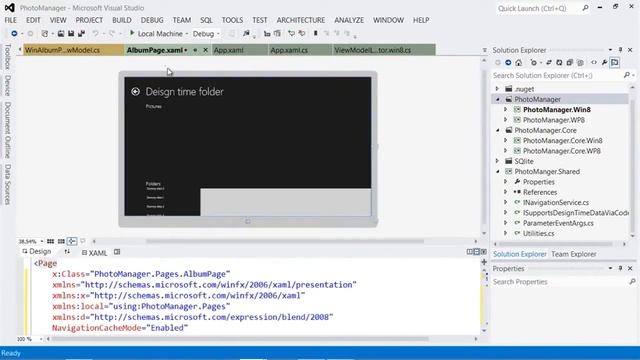Open the Data Sources side panel
Image resolution: width=640 pixels, height=360 pixels.
click(7, 184)
